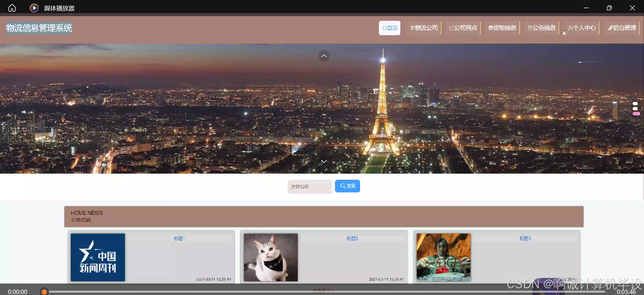Select the first carousel indicator dot
644x295 pixels.
tap(635, 104)
